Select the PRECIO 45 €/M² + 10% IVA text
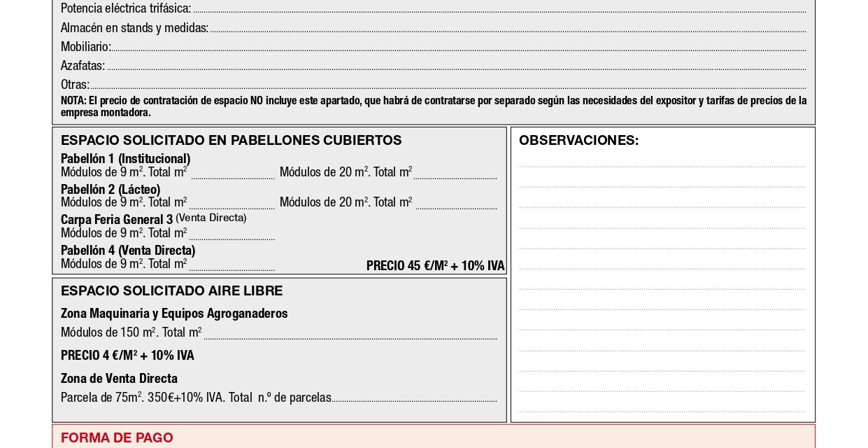 (435, 266)
